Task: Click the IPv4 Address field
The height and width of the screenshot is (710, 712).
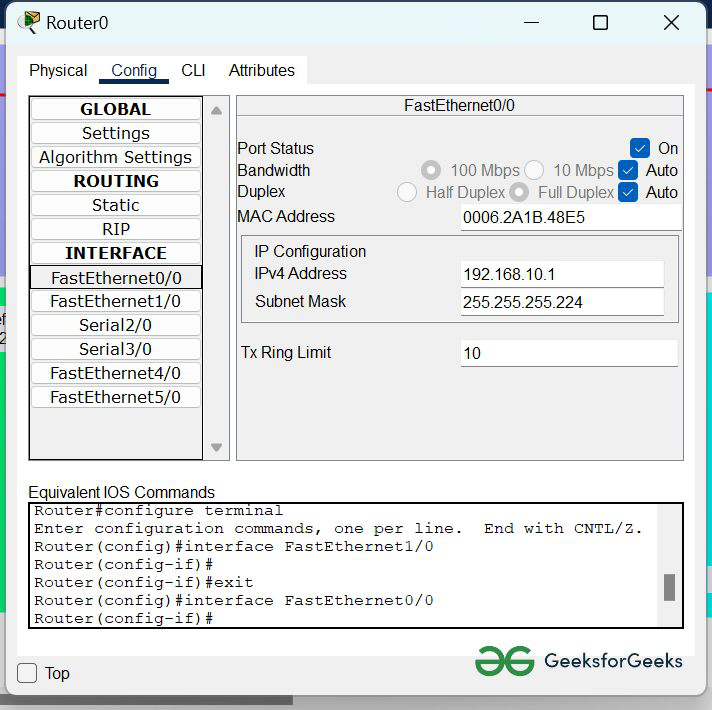Action: [561, 274]
